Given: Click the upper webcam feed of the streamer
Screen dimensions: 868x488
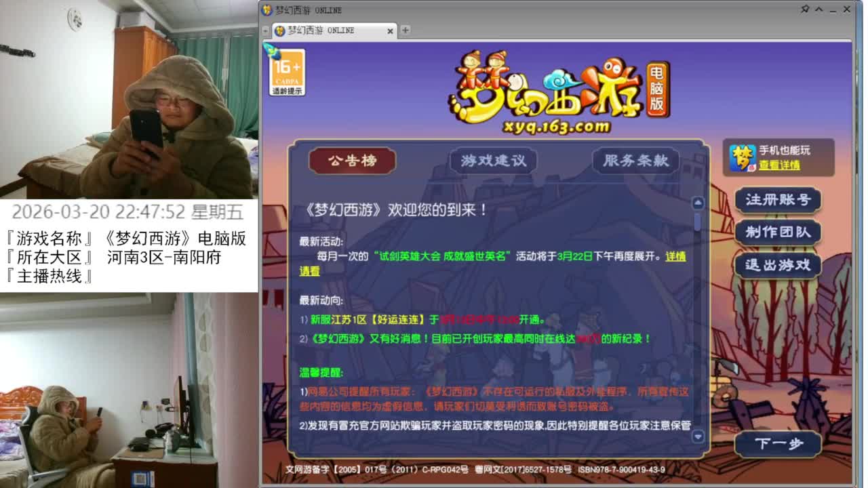Looking at the screenshot, I should pyautogui.click(x=129, y=99).
